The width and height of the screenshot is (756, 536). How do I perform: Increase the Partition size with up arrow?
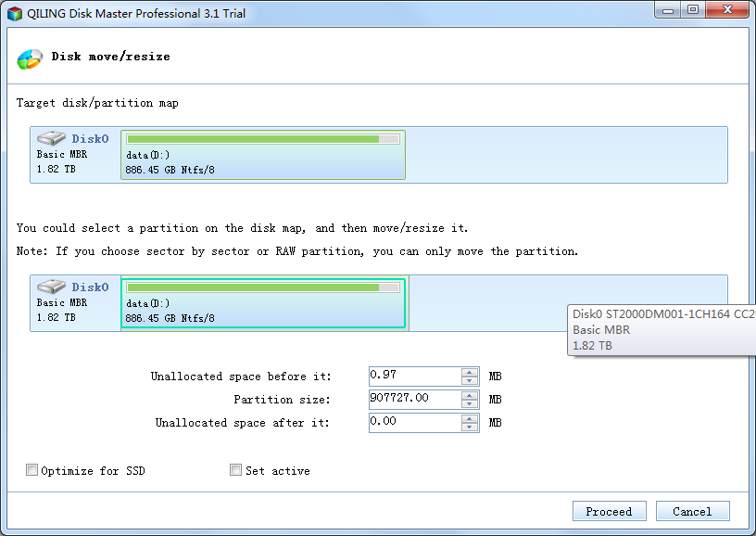tap(470, 395)
